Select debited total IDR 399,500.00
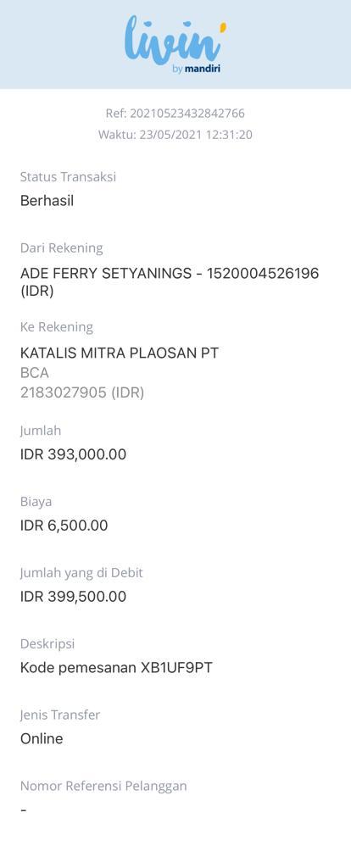 pyautogui.click(x=73, y=597)
